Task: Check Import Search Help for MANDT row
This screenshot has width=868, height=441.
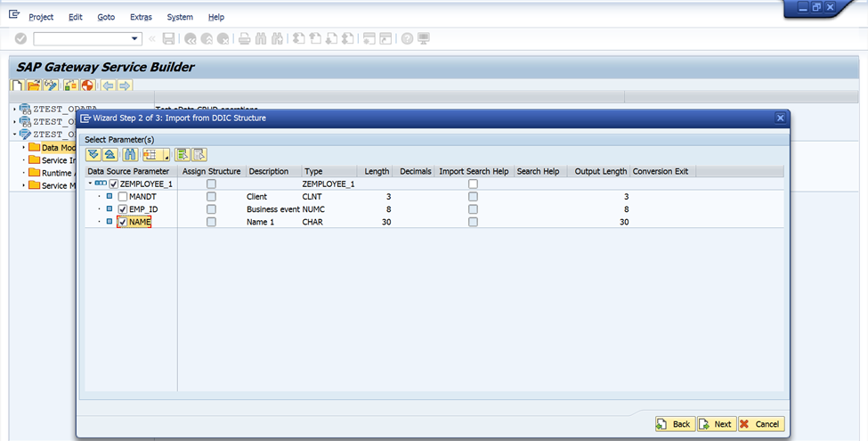Action: [473, 197]
